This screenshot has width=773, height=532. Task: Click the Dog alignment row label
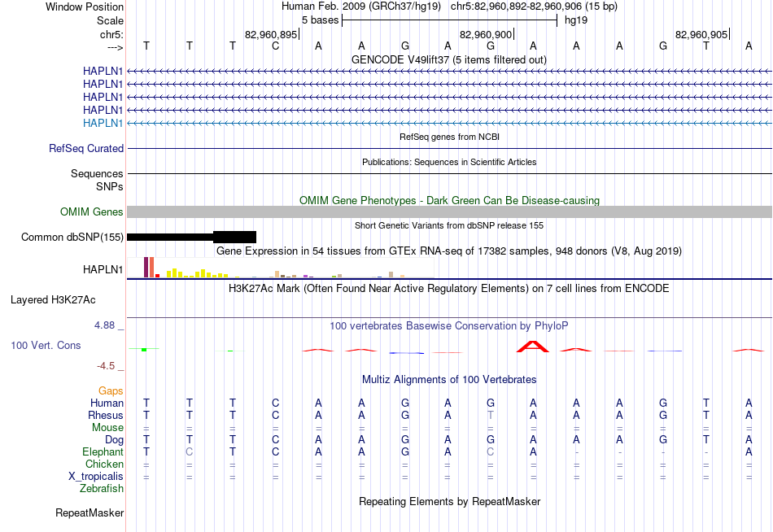pos(114,440)
